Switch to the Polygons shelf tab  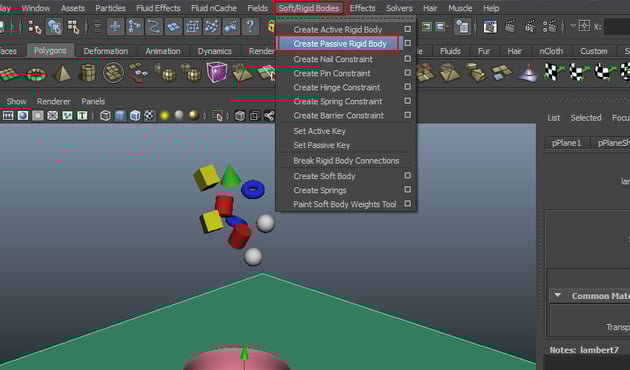[50, 51]
